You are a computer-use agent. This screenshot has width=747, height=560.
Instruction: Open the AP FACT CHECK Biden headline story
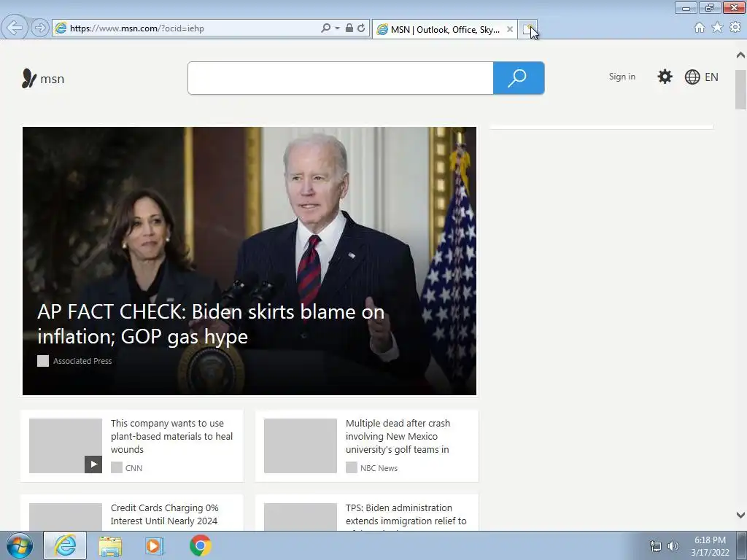(211, 324)
